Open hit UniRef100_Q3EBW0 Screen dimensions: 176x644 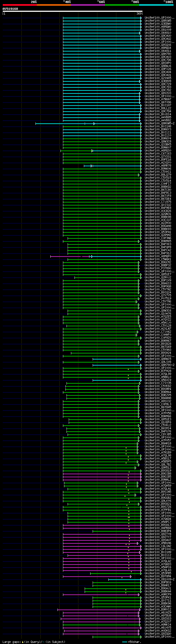158,24
